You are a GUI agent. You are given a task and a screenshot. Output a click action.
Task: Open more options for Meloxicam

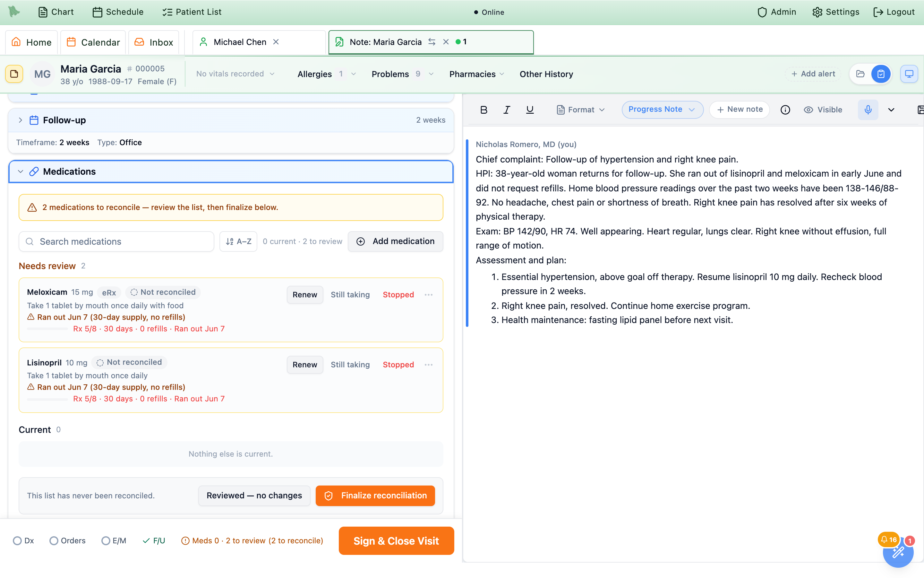[x=428, y=295]
